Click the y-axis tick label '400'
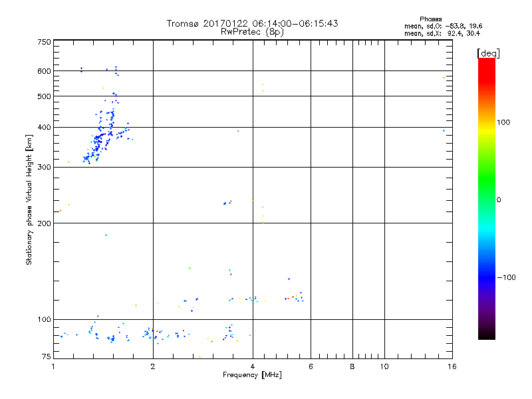 coord(44,127)
